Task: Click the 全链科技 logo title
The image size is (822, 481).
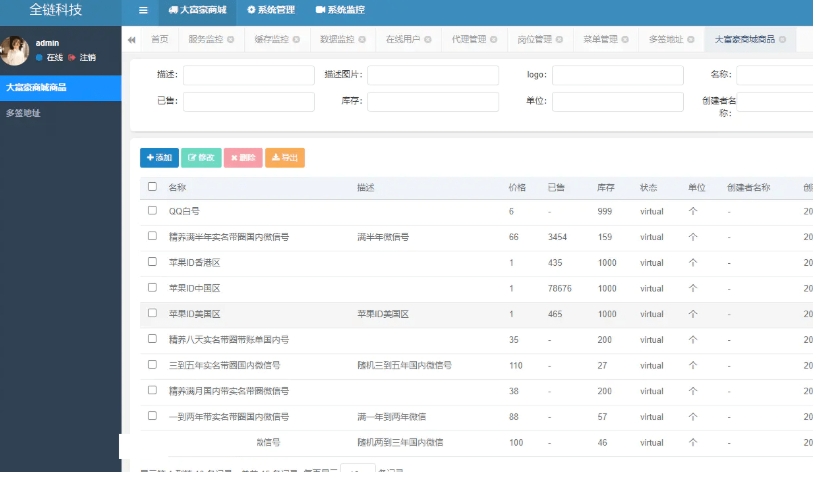Action: (x=56, y=10)
